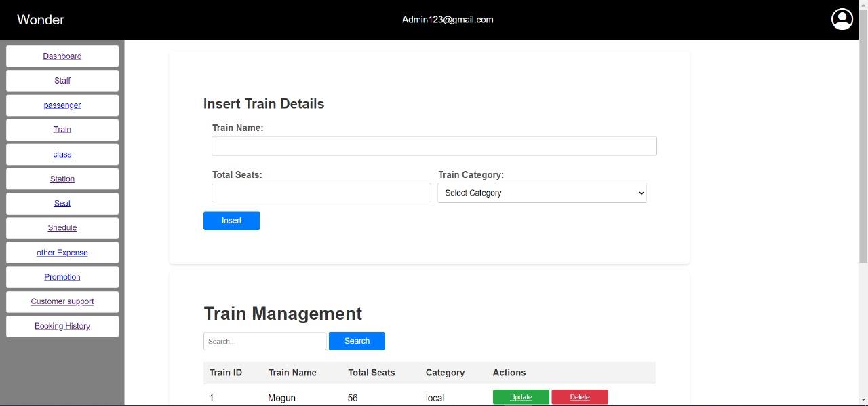The height and width of the screenshot is (406, 868).
Task: Click the scrollbar up arrow
Action: [863, 5]
